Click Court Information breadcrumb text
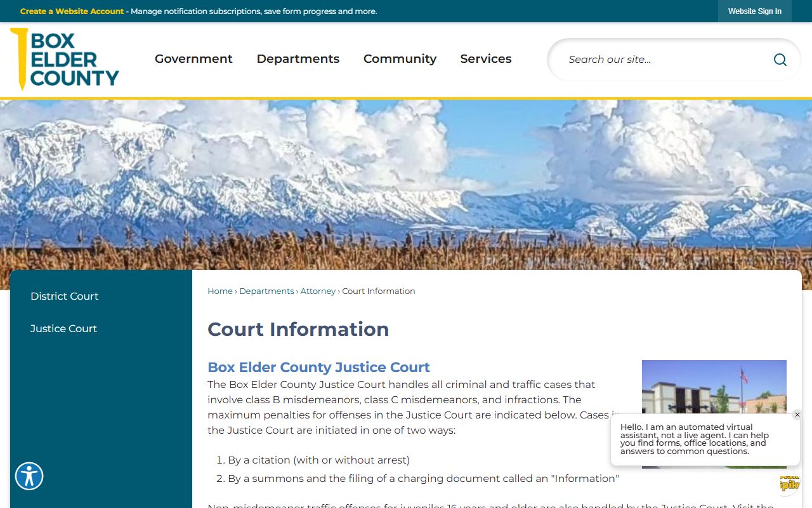812x508 pixels. (x=379, y=291)
